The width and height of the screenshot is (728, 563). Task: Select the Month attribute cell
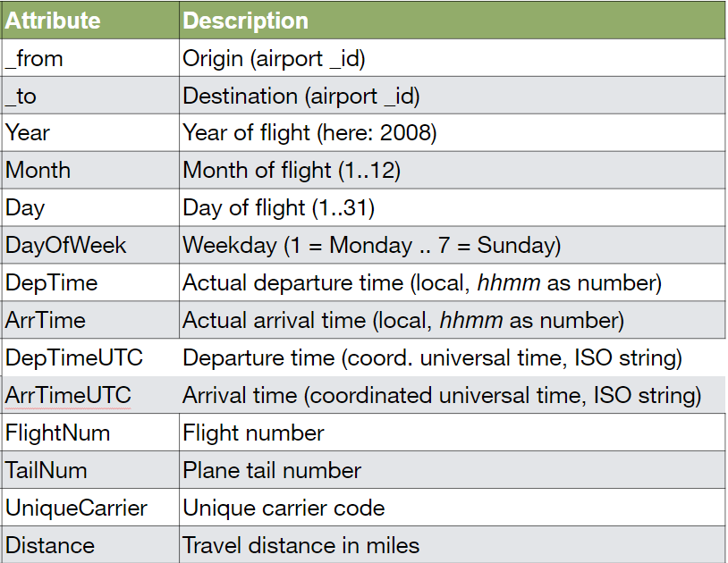click(x=90, y=170)
